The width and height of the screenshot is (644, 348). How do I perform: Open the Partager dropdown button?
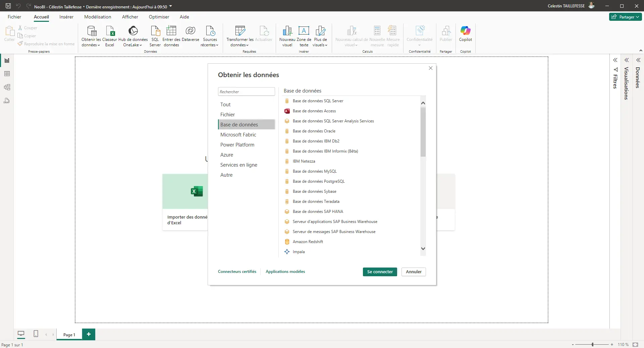pos(626,17)
